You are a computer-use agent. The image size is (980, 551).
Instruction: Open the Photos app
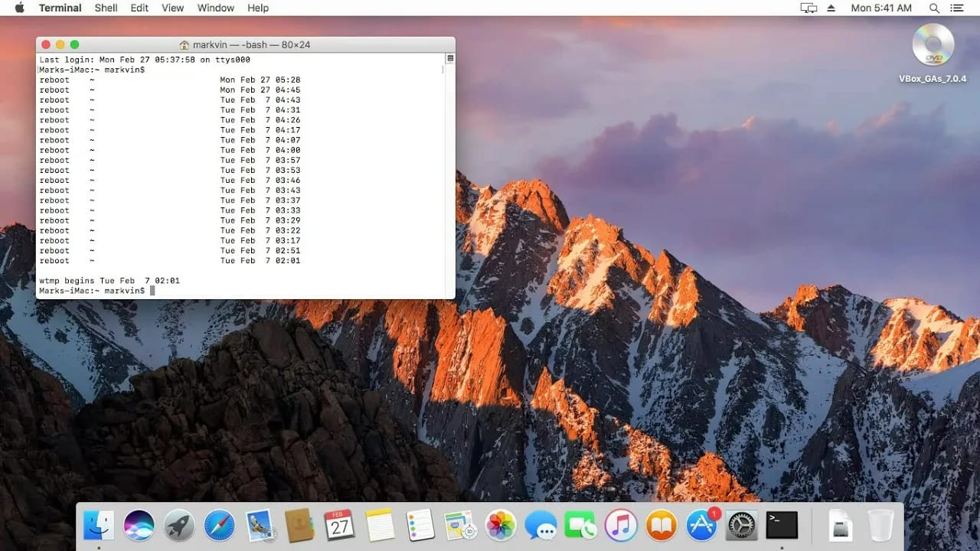click(501, 525)
